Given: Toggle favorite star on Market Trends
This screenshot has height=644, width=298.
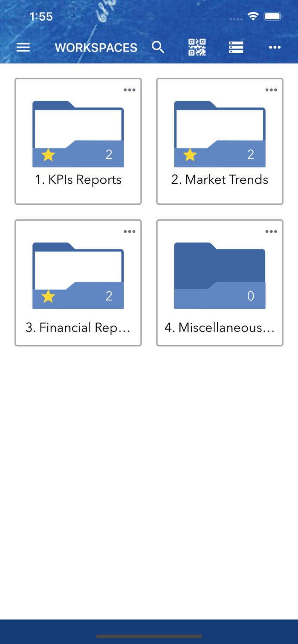Looking at the screenshot, I should click(190, 155).
